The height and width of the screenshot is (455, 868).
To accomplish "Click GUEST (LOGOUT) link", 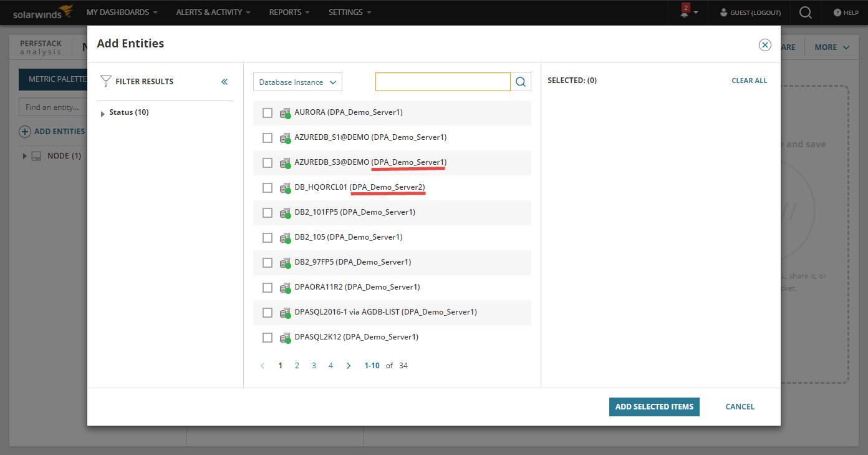I will pyautogui.click(x=750, y=12).
